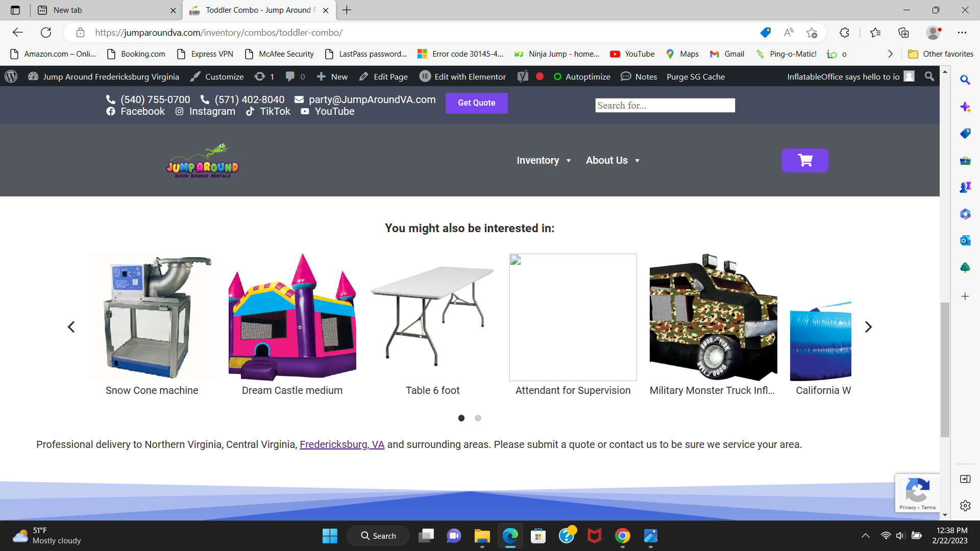Click the admin bar search magnifier icon

click(x=929, y=77)
